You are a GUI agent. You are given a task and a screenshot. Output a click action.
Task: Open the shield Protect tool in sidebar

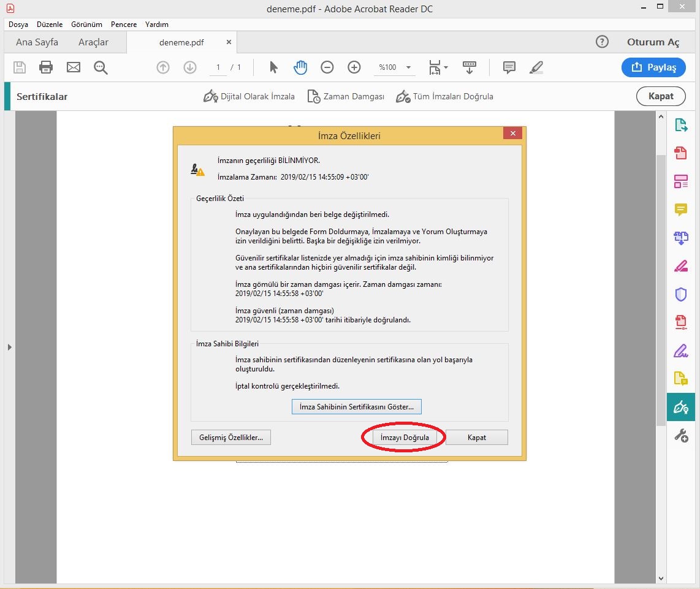(x=681, y=294)
